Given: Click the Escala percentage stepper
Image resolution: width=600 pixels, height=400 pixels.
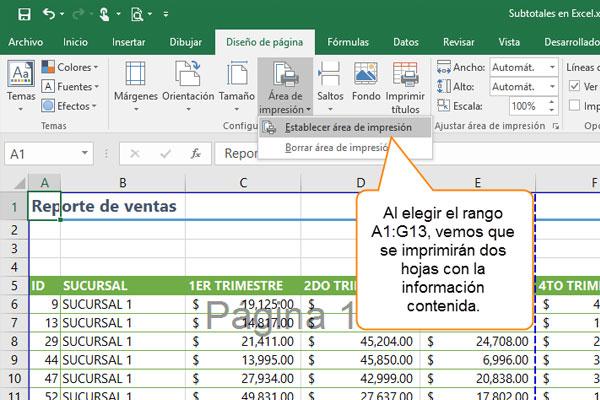Looking at the screenshot, I should click(x=551, y=106).
